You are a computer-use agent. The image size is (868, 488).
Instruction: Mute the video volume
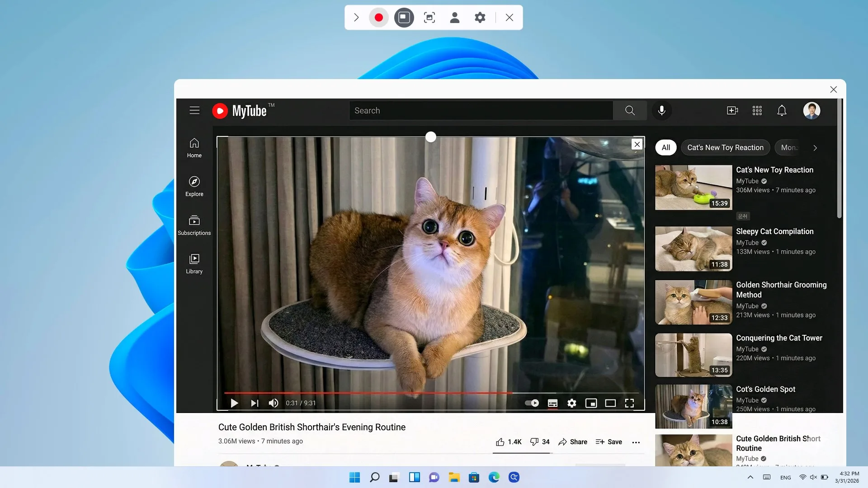point(274,403)
